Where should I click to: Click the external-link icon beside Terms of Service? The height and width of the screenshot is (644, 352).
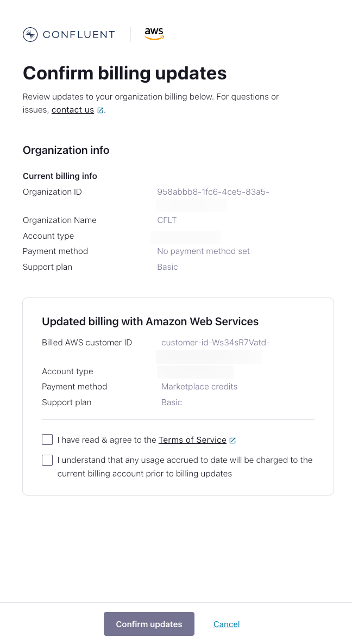click(x=234, y=439)
